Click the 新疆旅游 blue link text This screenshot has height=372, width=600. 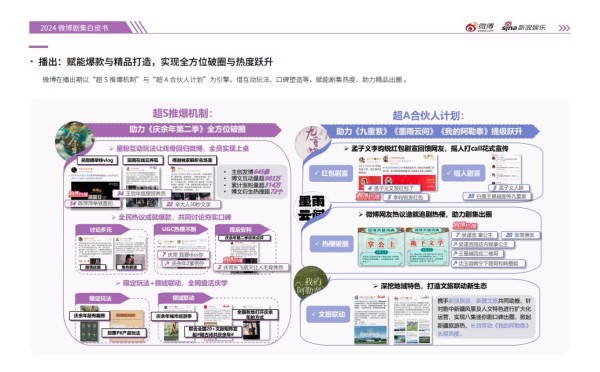tap(460, 301)
